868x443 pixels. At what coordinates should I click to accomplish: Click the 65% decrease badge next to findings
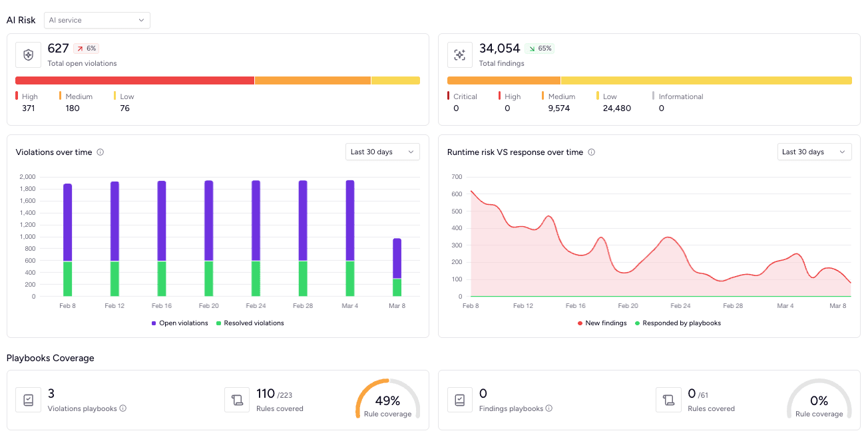[539, 49]
